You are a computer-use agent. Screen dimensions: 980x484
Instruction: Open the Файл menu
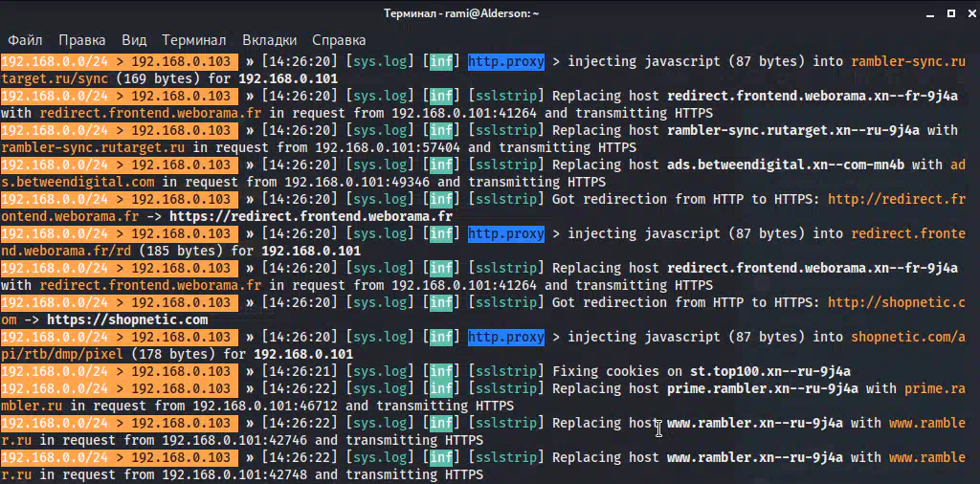coord(25,40)
